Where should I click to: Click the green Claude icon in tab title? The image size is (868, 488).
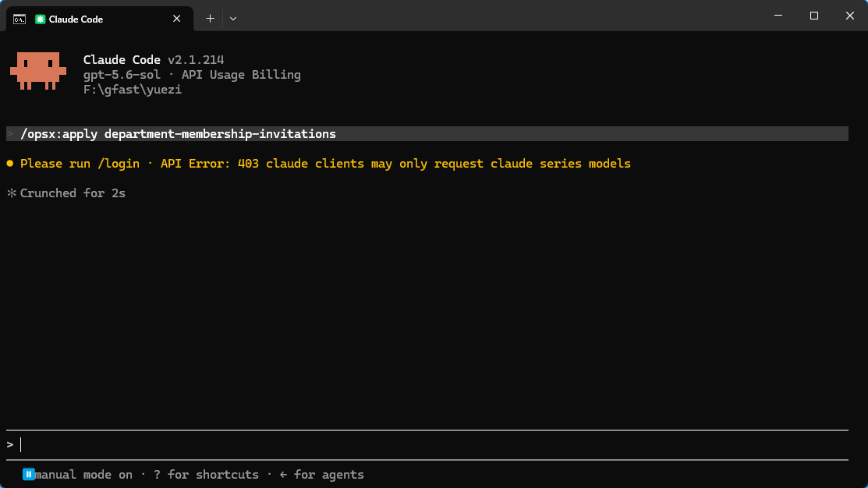(x=40, y=19)
